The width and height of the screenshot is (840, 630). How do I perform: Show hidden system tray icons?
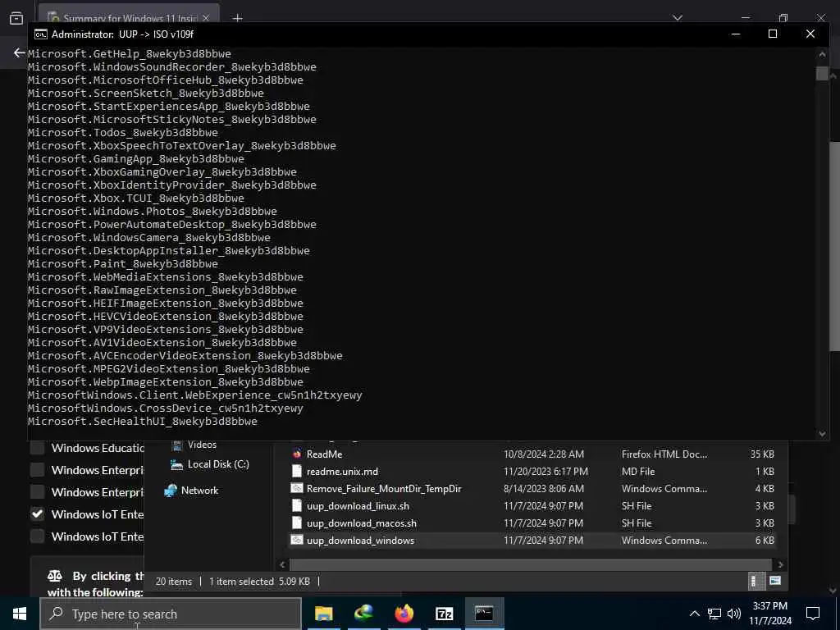coord(694,614)
